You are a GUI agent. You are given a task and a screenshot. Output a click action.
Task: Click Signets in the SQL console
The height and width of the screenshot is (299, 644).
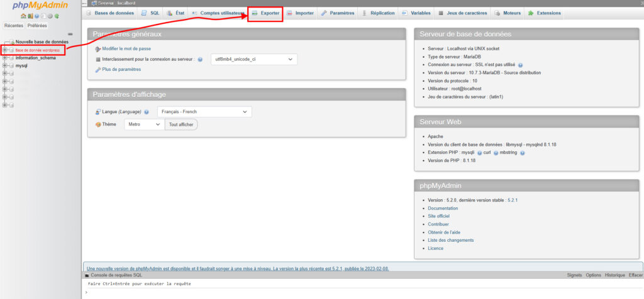(574, 275)
